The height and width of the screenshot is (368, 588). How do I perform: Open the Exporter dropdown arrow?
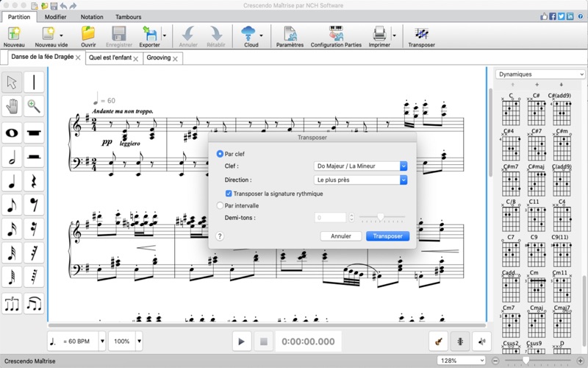point(164,35)
